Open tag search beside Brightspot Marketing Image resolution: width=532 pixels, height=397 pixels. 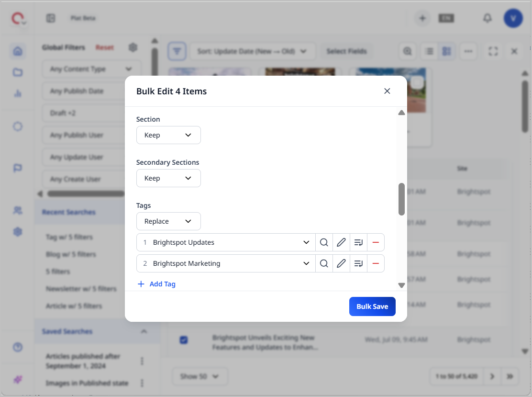(x=324, y=263)
